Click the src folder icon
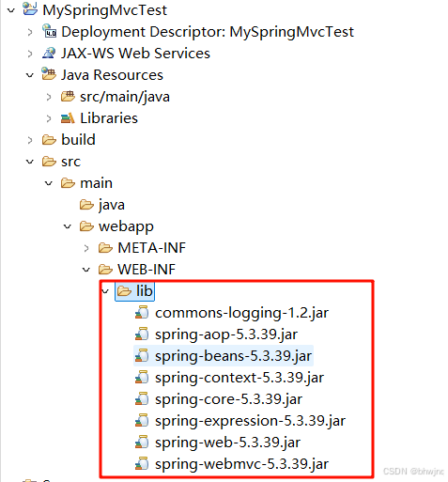The width and height of the screenshot is (448, 482). [49, 162]
